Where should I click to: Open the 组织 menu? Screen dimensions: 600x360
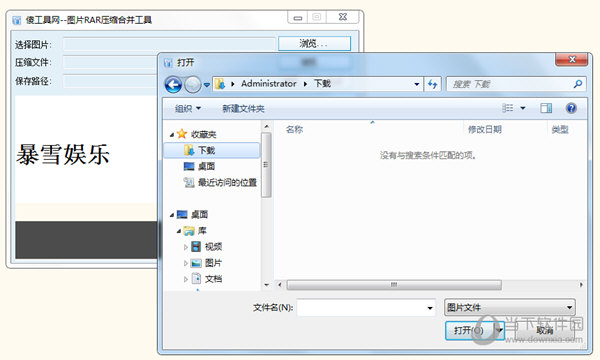[188, 109]
